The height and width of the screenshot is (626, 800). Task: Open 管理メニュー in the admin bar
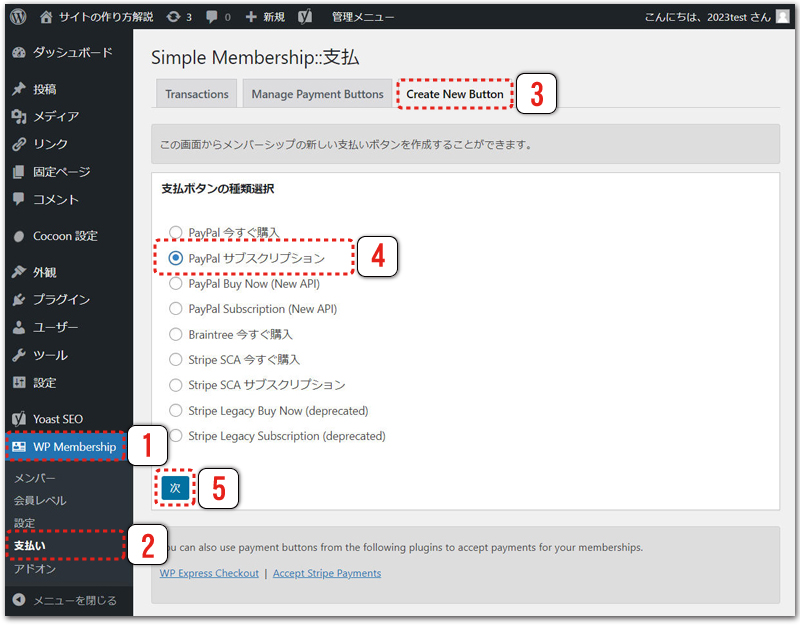362,17
